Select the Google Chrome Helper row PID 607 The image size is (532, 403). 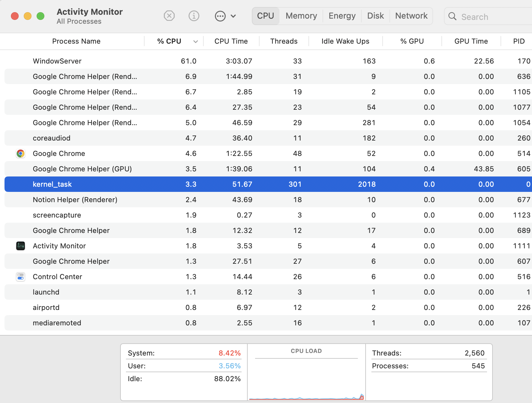pos(268,261)
